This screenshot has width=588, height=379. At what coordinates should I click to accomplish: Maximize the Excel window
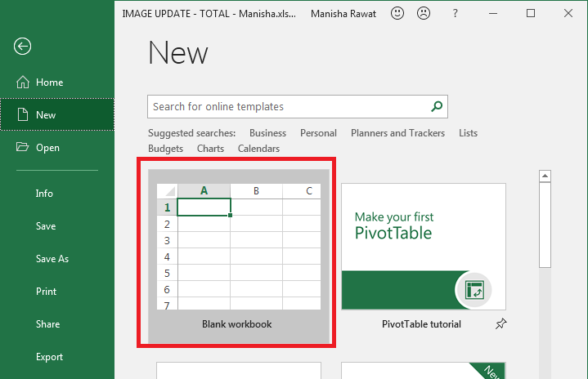(531, 14)
